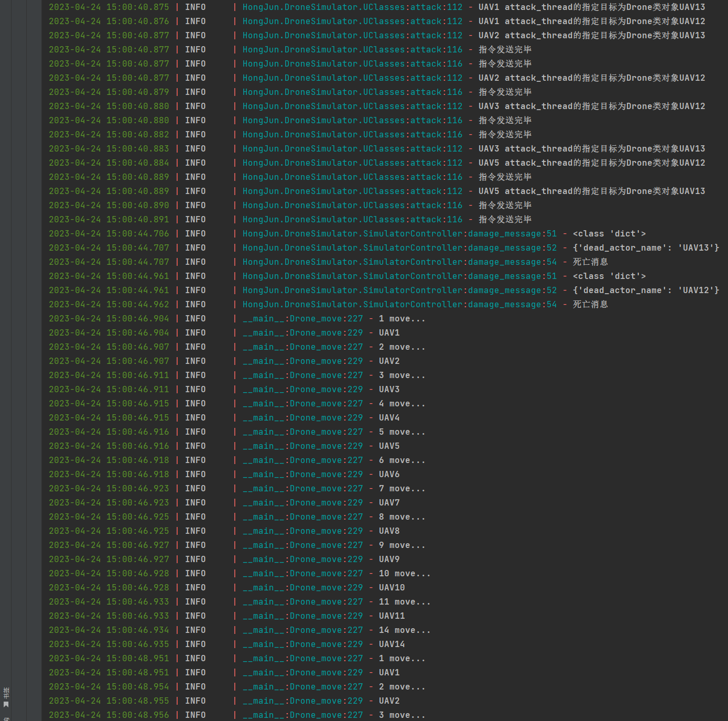Viewport: 728px width, 721px height.
Task: Click INFO level on the 15:00:40.884 row
Action: [x=195, y=163]
